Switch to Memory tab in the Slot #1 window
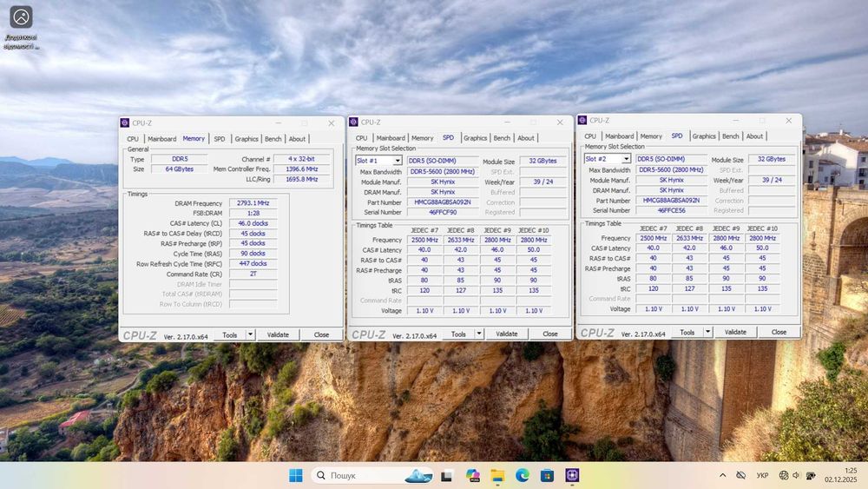Screen dimensions: 868x489 tap(423, 138)
